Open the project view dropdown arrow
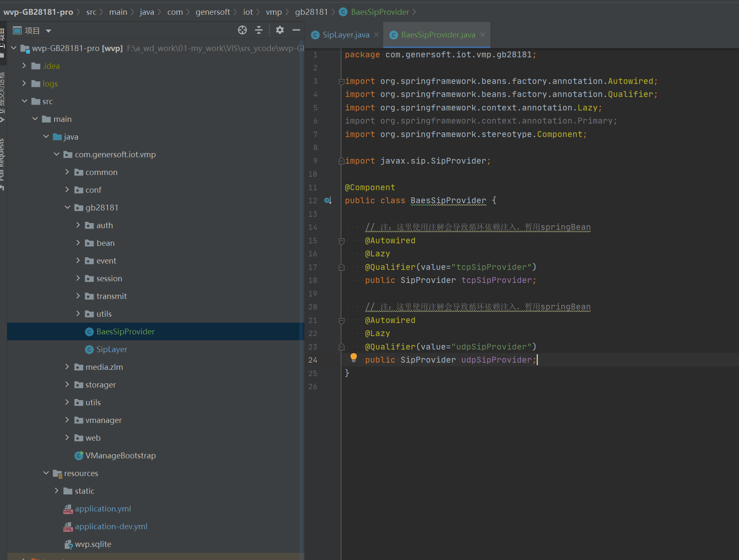This screenshot has height=560, width=739. [48, 31]
